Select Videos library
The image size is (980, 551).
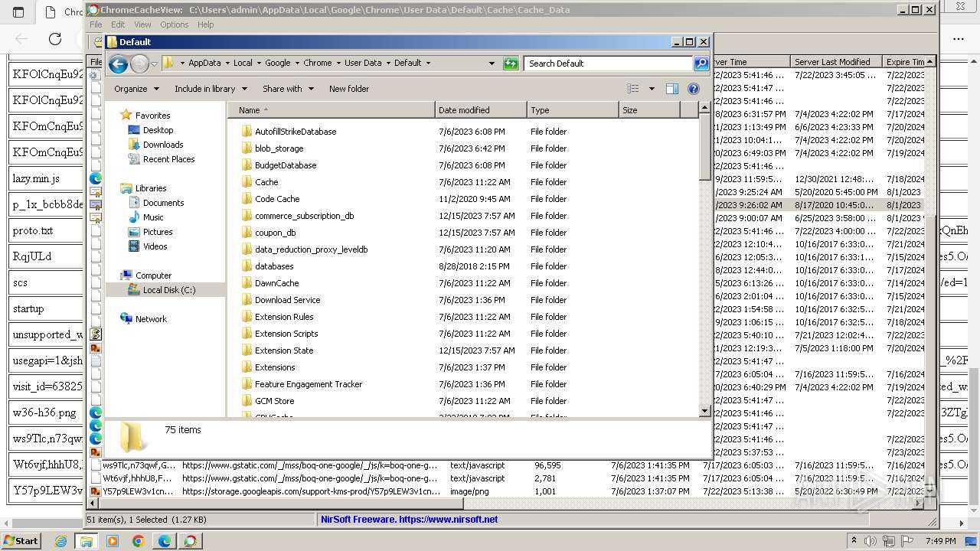tap(155, 246)
